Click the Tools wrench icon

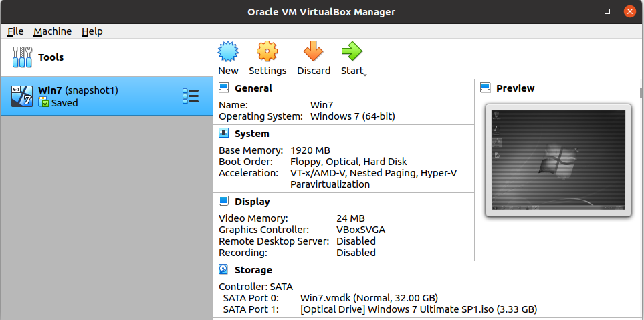click(22, 57)
